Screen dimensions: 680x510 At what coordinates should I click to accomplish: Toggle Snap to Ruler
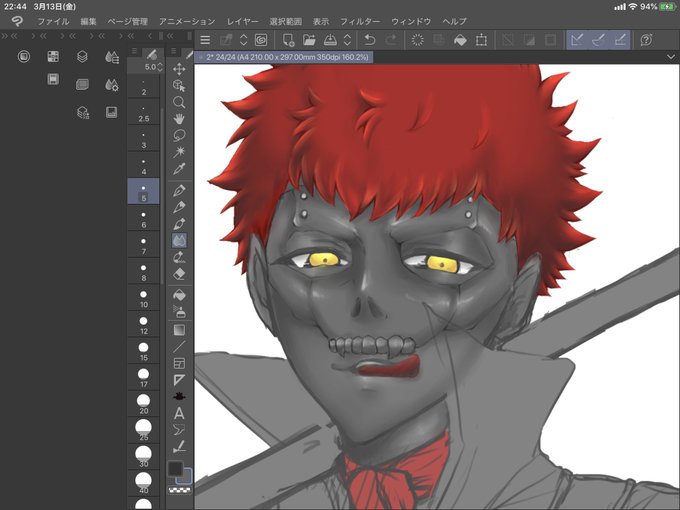(x=577, y=40)
